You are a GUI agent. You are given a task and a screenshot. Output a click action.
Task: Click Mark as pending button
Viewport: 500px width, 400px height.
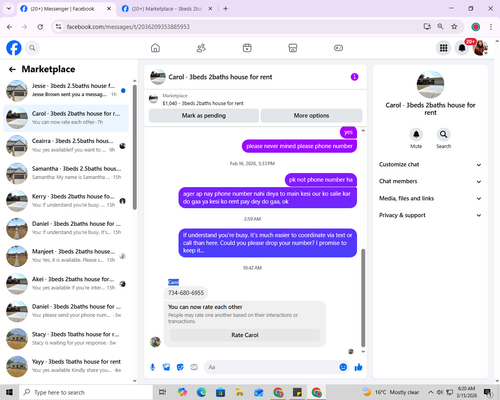(x=204, y=115)
